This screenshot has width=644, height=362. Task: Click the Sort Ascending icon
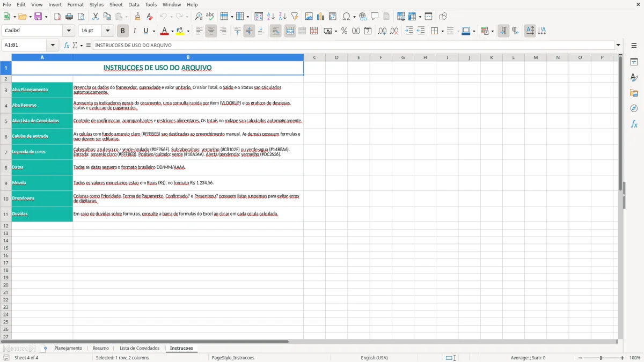pos(271,17)
